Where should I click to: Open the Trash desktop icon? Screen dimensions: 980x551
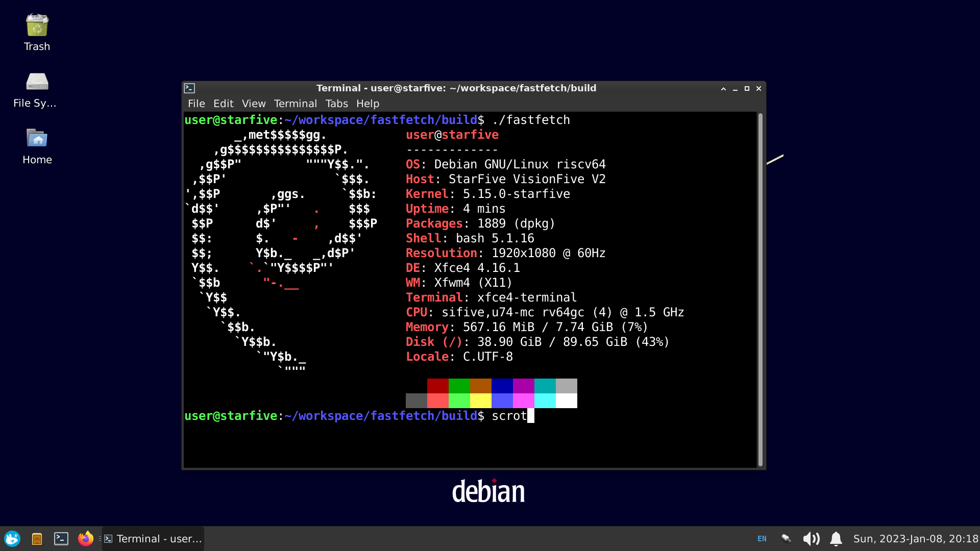tap(37, 26)
